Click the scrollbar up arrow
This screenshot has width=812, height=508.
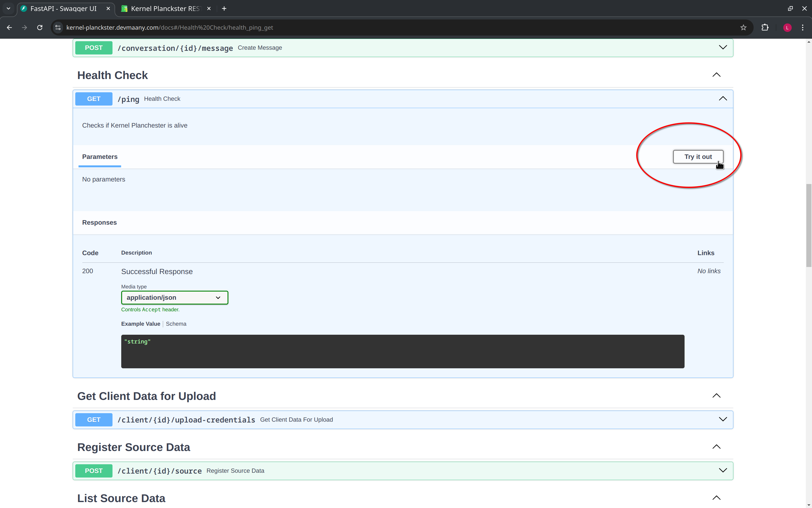point(809,42)
